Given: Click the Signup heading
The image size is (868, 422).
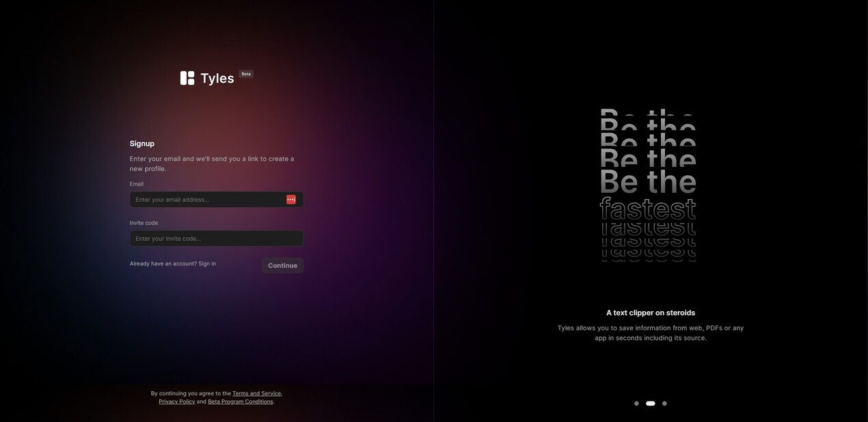Looking at the screenshot, I should (142, 144).
